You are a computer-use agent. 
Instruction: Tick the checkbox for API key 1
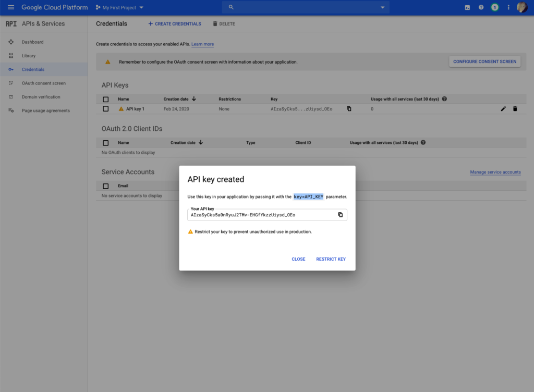[105, 109]
